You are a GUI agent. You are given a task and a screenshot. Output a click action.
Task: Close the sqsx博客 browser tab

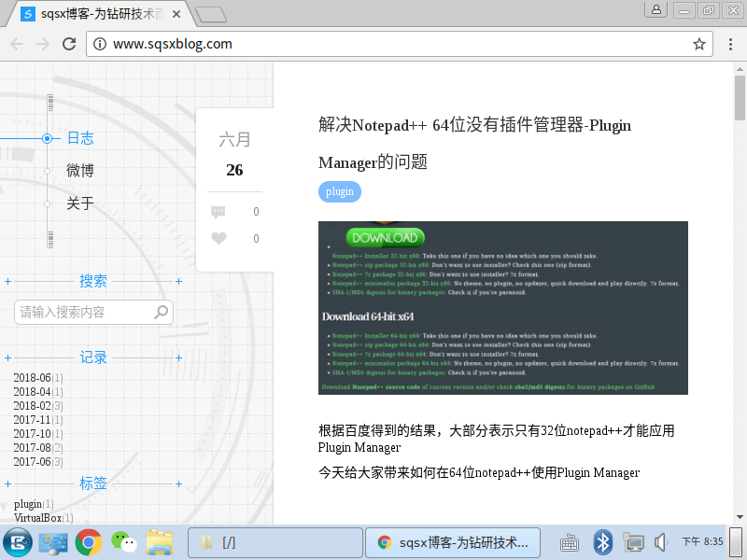point(176,14)
